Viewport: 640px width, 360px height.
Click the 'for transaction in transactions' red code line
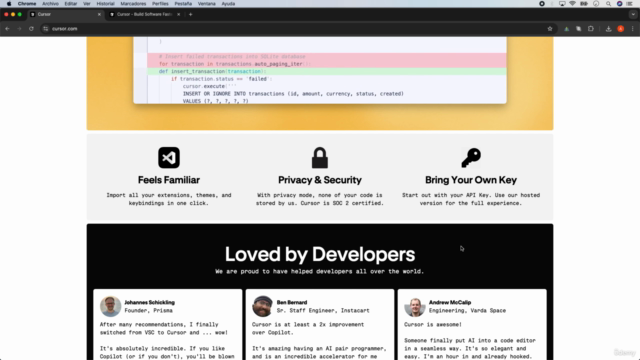click(x=327, y=64)
